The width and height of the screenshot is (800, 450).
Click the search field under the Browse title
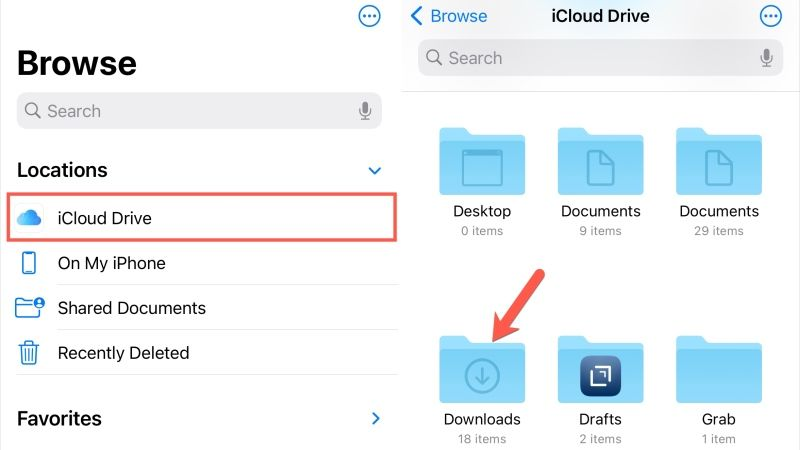(x=190, y=111)
